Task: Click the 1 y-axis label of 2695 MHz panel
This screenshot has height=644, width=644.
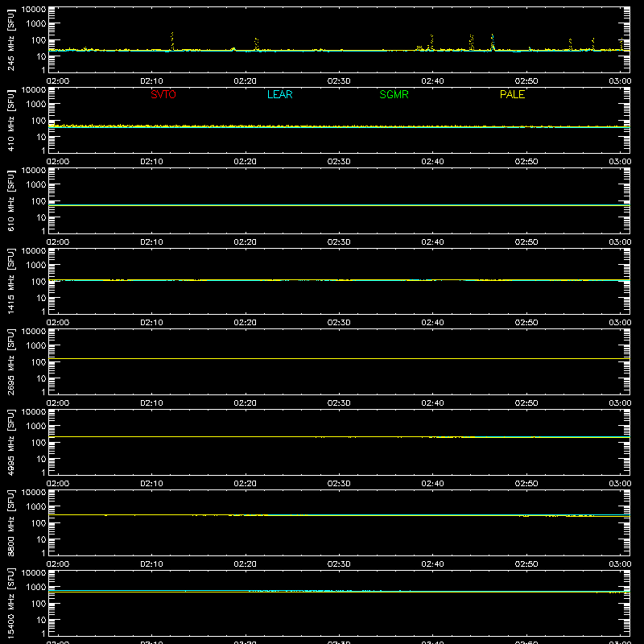Action: 43,392
